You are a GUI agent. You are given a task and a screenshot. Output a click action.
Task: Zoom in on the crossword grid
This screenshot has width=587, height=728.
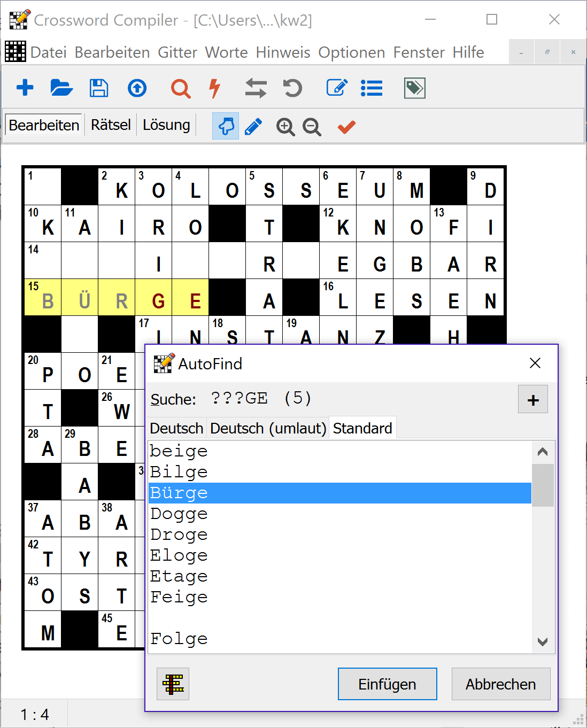coord(285,126)
